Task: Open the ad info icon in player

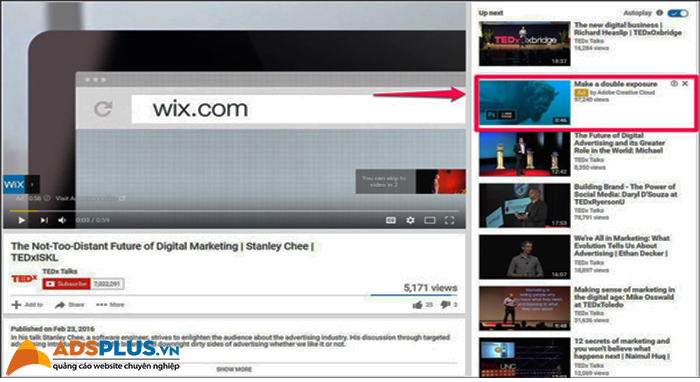Action: point(47,198)
